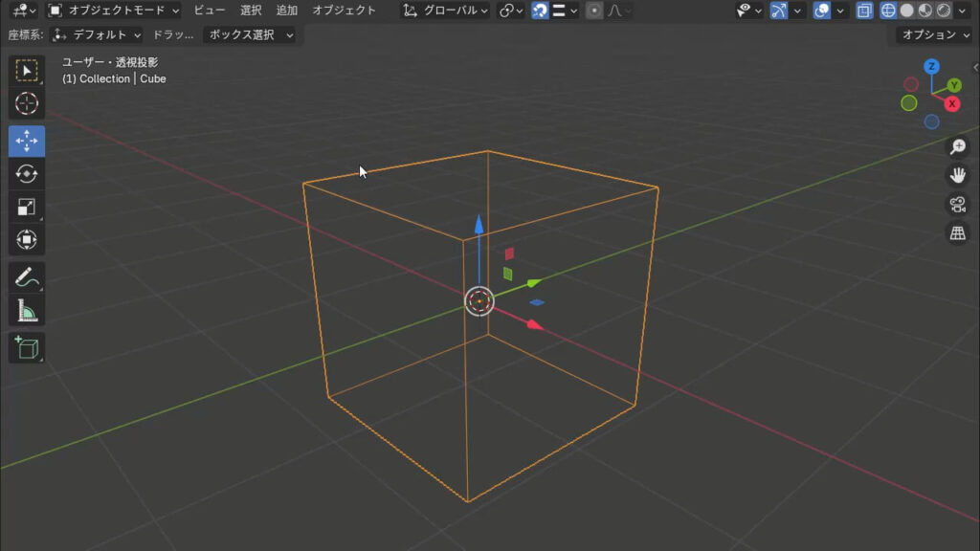Toggle proportional editing button
The height and width of the screenshot is (551, 980).
pos(594,10)
